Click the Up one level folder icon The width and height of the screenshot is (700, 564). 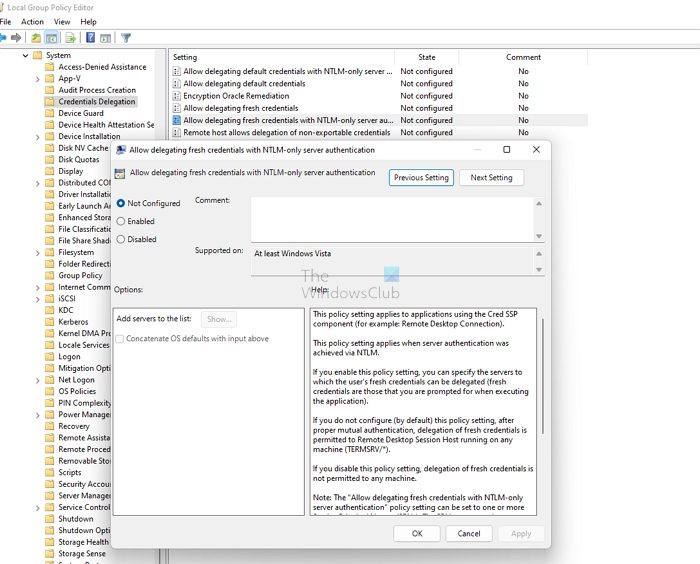coord(36,38)
